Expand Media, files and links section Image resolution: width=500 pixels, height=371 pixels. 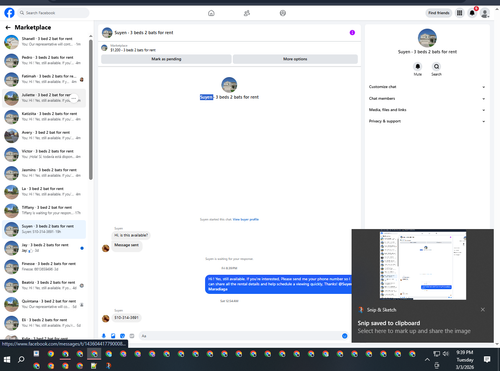(x=427, y=110)
